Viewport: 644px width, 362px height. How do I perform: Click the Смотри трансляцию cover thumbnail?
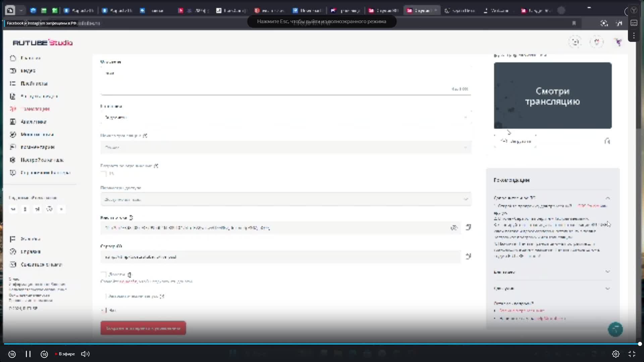pyautogui.click(x=552, y=96)
